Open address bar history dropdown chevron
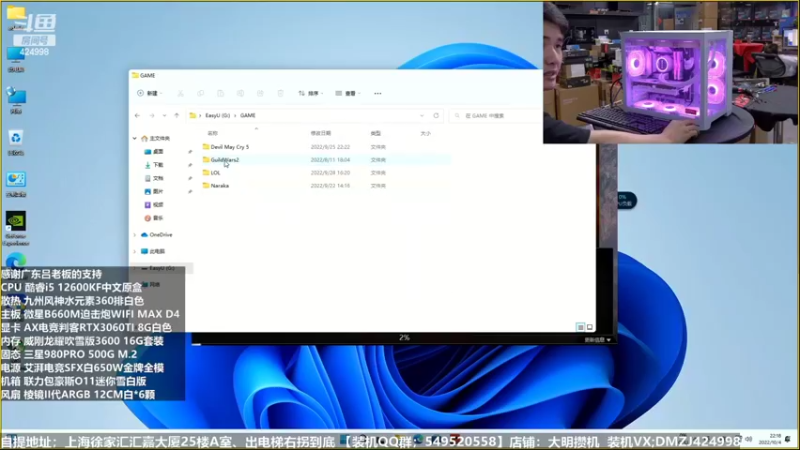This screenshot has height=450, width=800. (421, 116)
